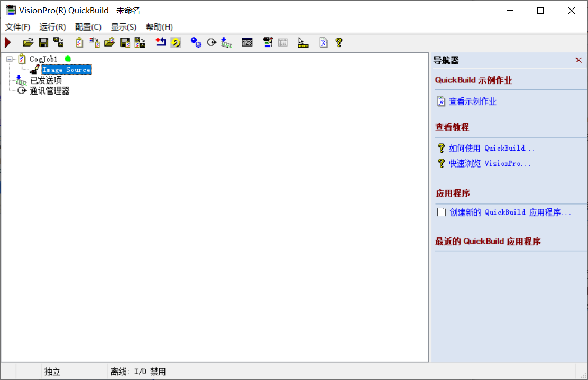Select 通讯管理器 in the tree

(x=50, y=91)
